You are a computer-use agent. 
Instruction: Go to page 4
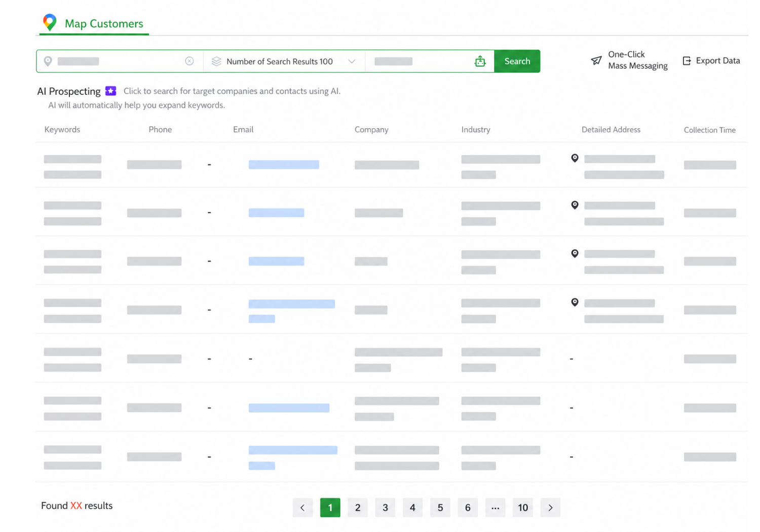[x=412, y=508]
